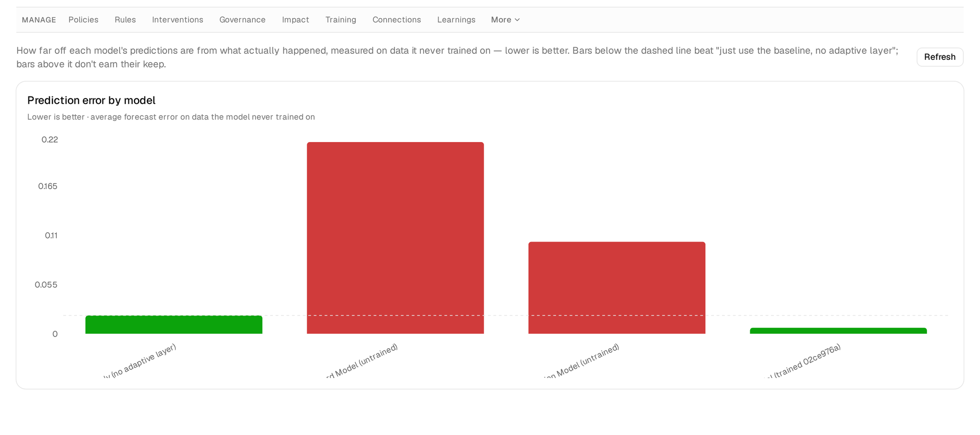Open the Connections tab

(396, 20)
